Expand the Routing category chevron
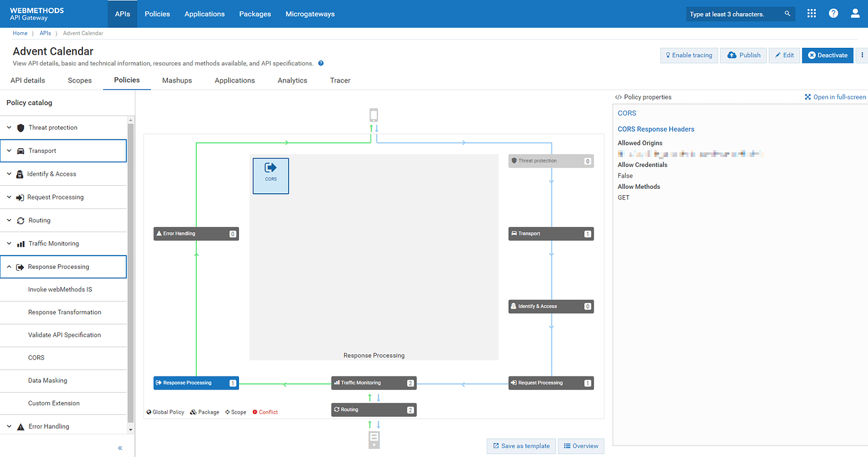 (9, 221)
